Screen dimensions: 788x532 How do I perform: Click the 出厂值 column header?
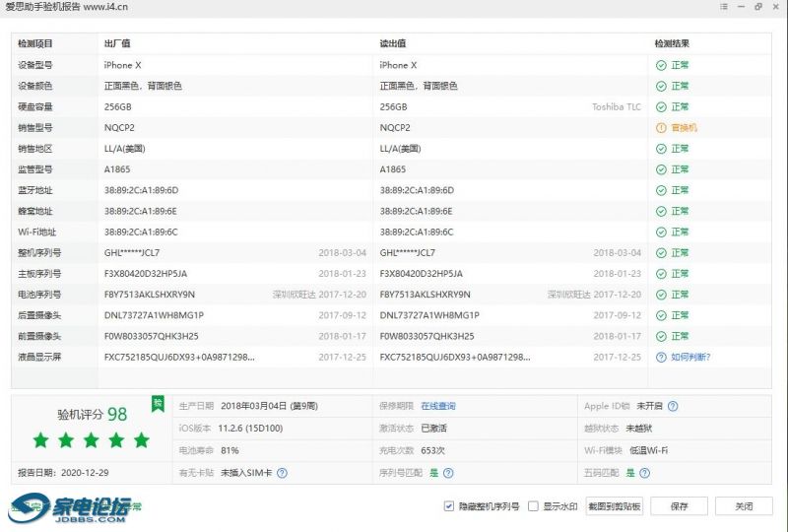click(117, 43)
